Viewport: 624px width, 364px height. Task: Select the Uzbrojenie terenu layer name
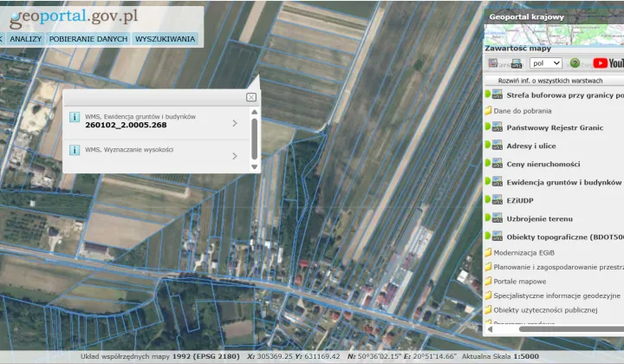pos(539,218)
